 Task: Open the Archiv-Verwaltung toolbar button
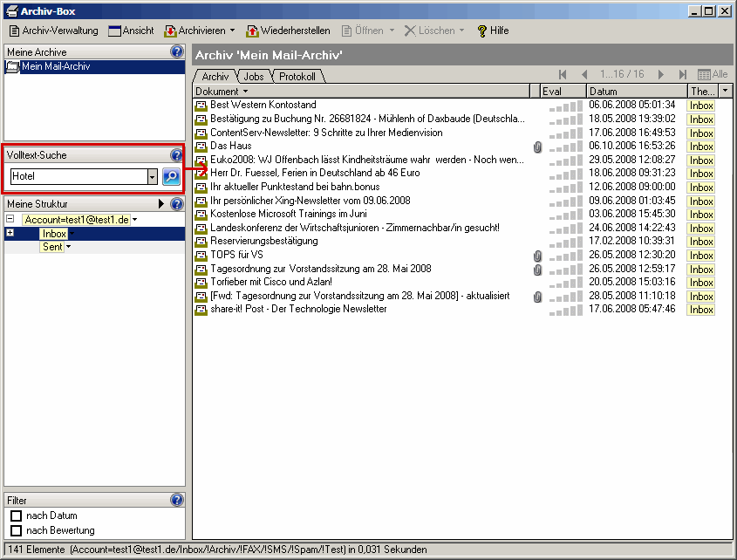pos(53,31)
